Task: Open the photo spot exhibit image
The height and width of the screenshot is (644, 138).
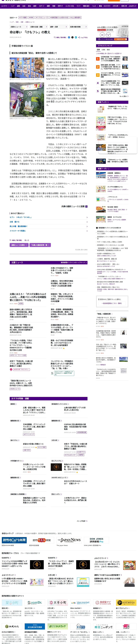Action: [27, 100]
